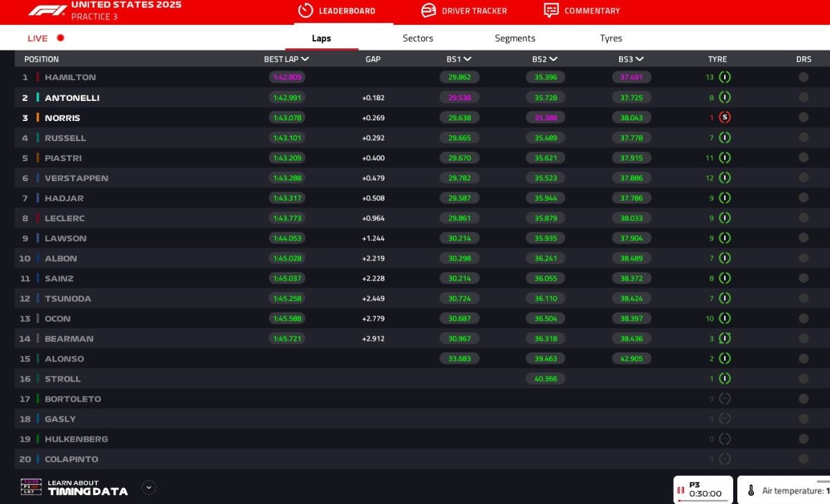Viewport: 830px width, 504px height.
Task: Click the F1 logo in header
Action: point(47,10)
